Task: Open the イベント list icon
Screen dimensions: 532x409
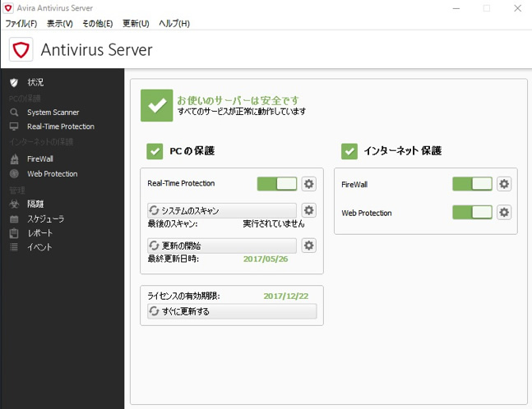Action: [14, 247]
